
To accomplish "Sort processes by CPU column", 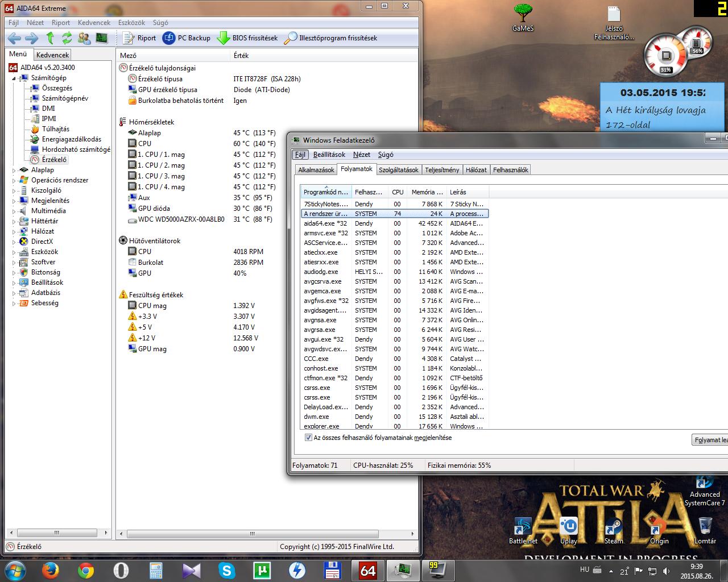I will pos(398,192).
